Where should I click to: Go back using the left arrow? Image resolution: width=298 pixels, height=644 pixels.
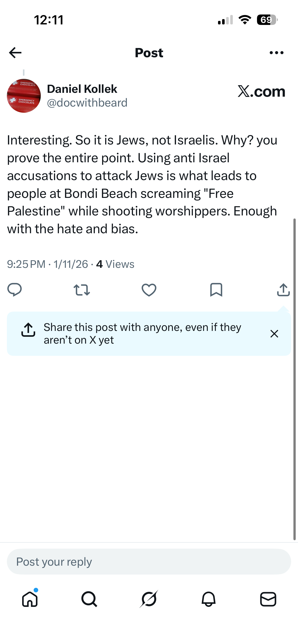click(x=15, y=53)
